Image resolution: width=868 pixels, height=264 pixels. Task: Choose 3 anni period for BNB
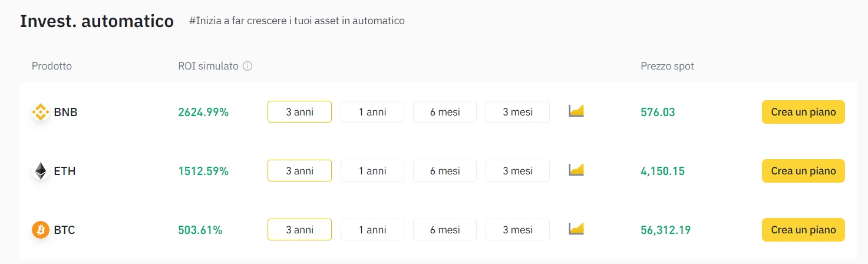coord(299,112)
